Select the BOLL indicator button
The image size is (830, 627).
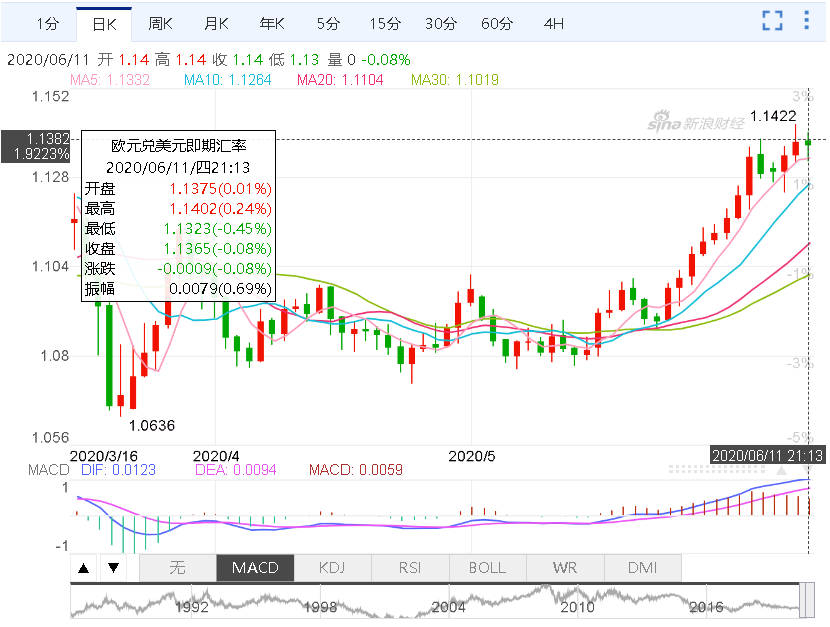[488, 568]
